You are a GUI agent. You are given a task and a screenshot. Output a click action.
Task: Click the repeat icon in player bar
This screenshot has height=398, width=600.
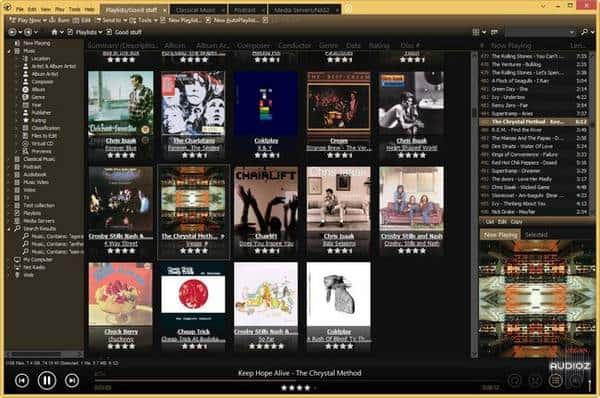tap(515, 380)
